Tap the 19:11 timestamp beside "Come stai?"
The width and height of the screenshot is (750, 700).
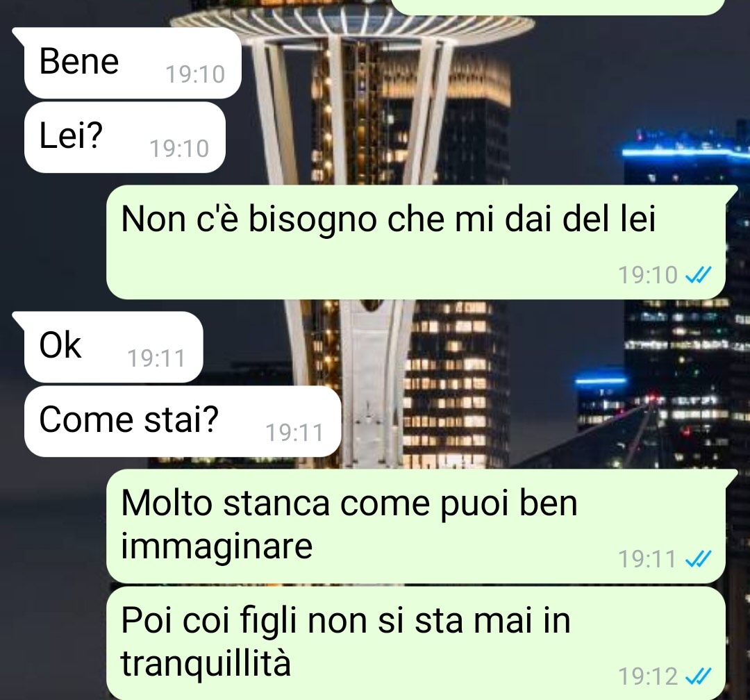tap(294, 433)
